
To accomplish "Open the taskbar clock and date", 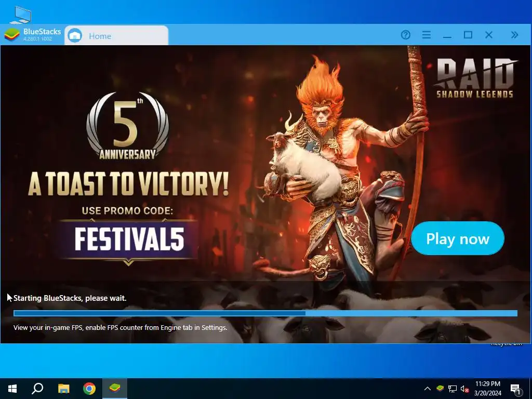I will (487, 389).
